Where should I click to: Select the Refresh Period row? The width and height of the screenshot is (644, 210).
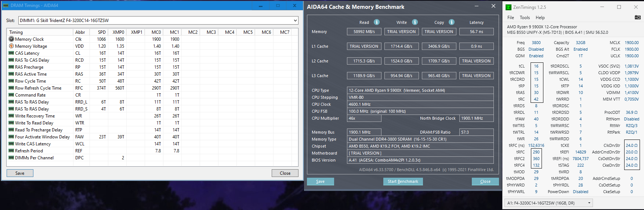pos(152,151)
